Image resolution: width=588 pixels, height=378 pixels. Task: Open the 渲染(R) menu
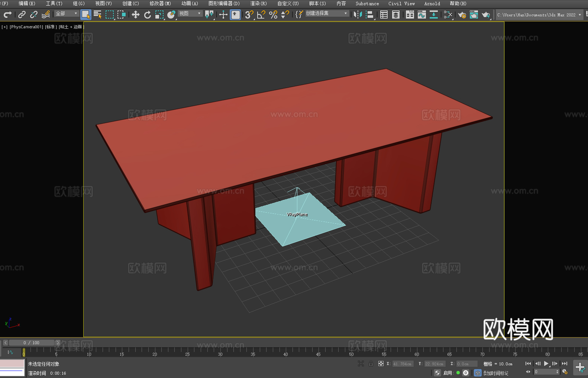pyautogui.click(x=258, y=3)
